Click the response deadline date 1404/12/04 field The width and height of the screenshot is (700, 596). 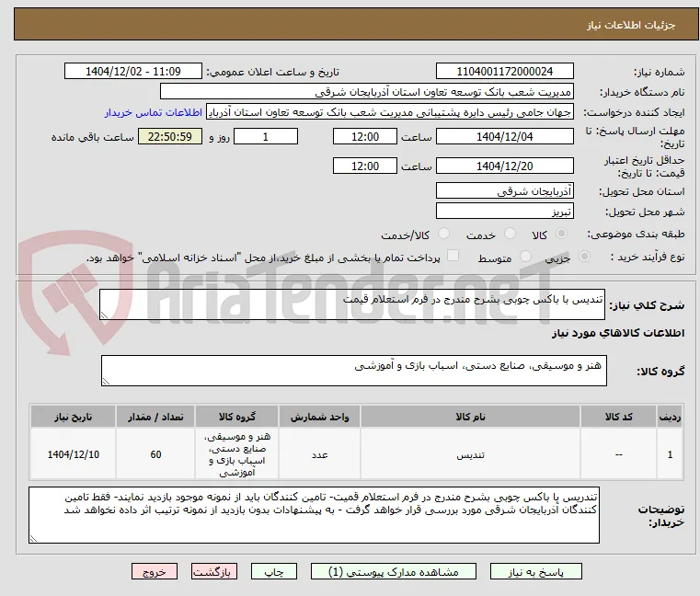pos(504,136)
